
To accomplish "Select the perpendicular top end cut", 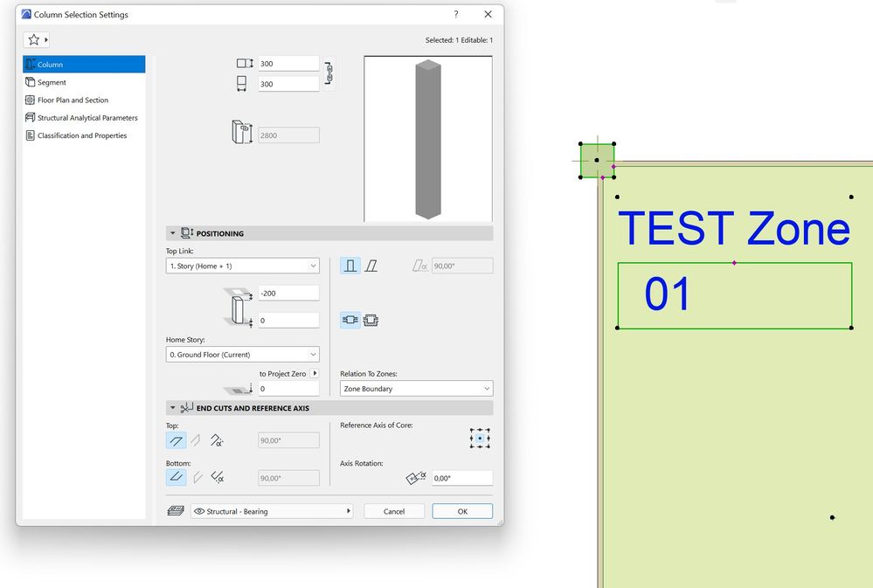I will 196,440.
